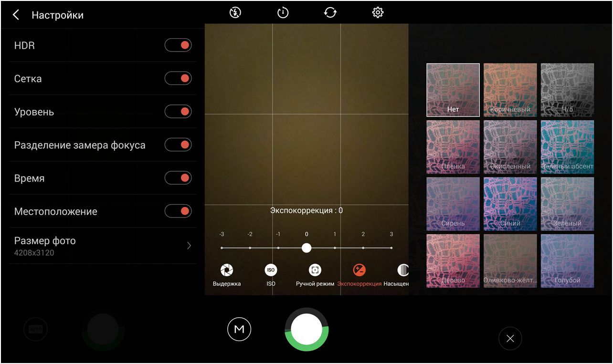
Task: Open camera settings gear icon
Action: point(378,12)
